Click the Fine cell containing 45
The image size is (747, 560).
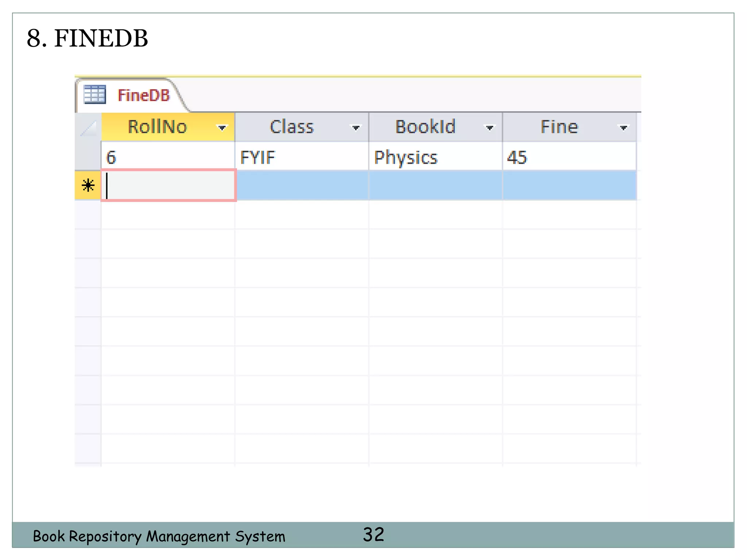570,156
